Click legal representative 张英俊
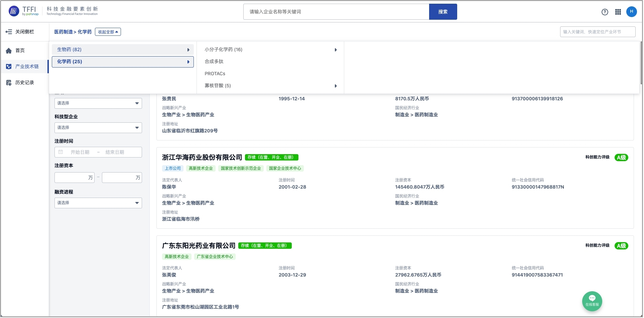Image resolution: width=644 pixels, height=318 pixels. click(x=169, y=275)
